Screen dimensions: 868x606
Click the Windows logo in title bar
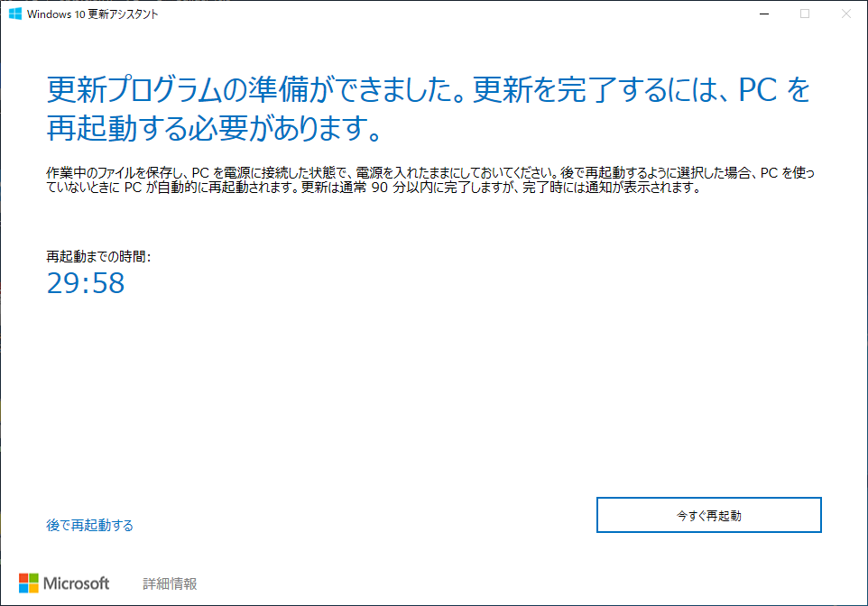click(x=15, y=14)
